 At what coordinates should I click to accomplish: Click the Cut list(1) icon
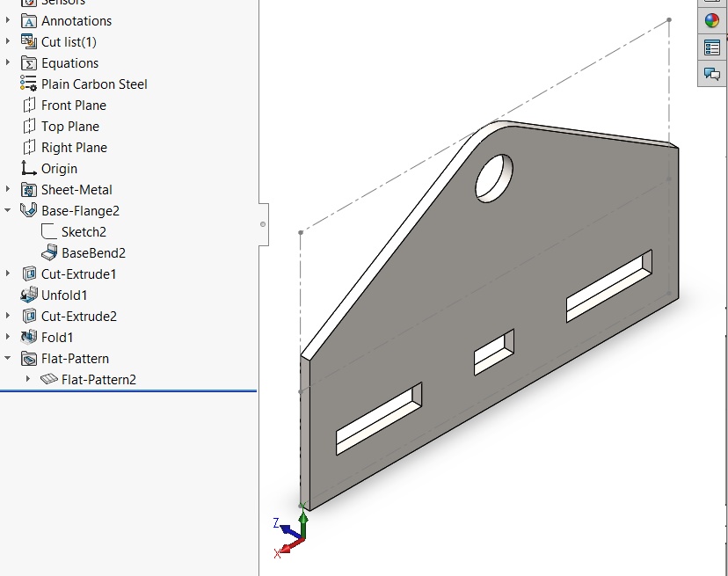coord(29,42)
